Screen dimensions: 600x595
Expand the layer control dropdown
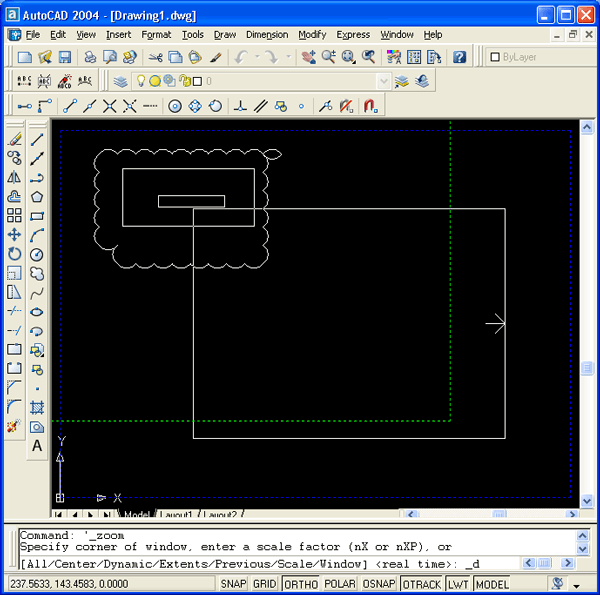pos(383,81)
